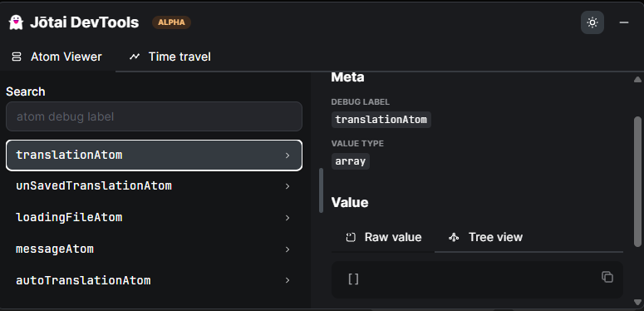Click the atom list vertical scrollbar
The image size is (644, 311).
coord(322,190)
